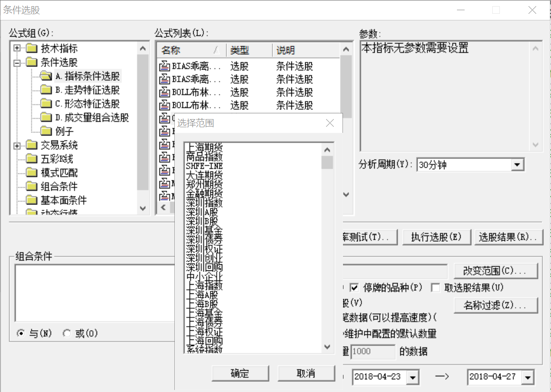Click 确定 in the 选择范围 dialog

tap(240, 374)
